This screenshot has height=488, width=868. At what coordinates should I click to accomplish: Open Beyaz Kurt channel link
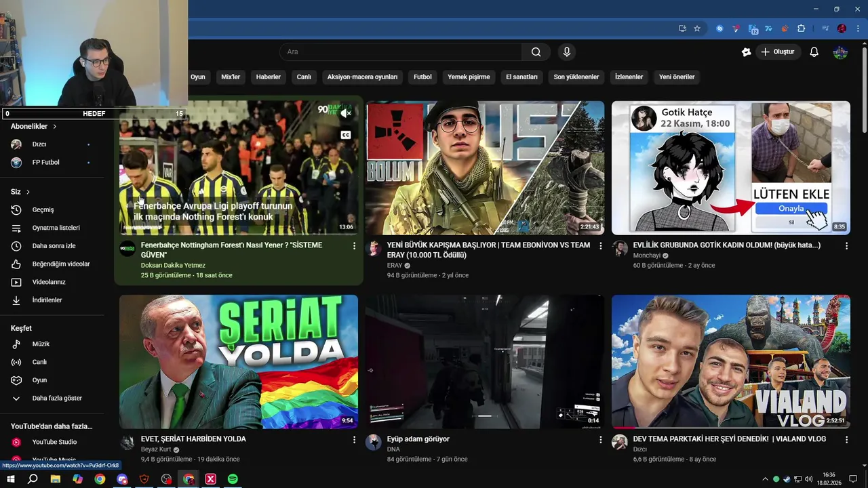click(x=156, y=449)
